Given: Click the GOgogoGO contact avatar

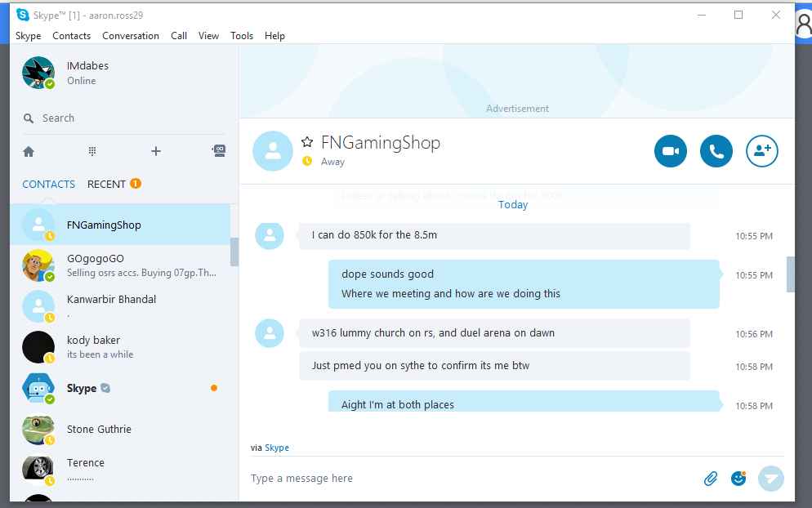Looking at the screenshot, I should click(x=38, y=265).
